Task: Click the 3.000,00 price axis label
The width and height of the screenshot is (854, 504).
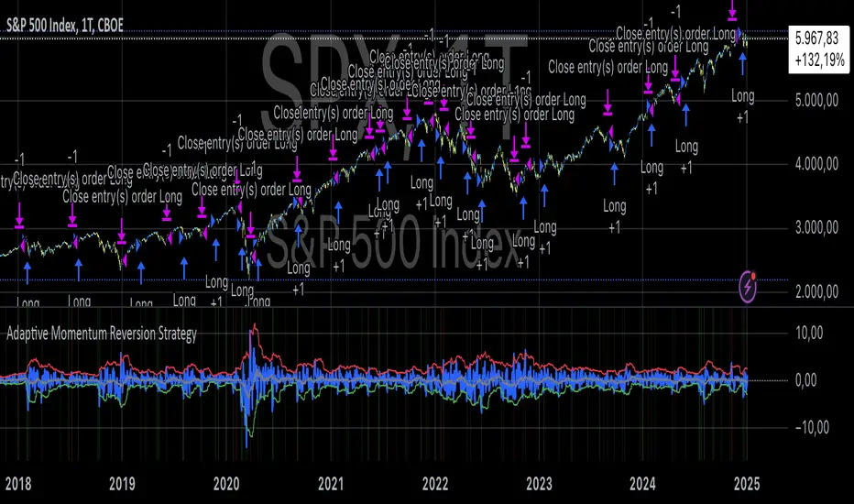Action: click(816, 228)
